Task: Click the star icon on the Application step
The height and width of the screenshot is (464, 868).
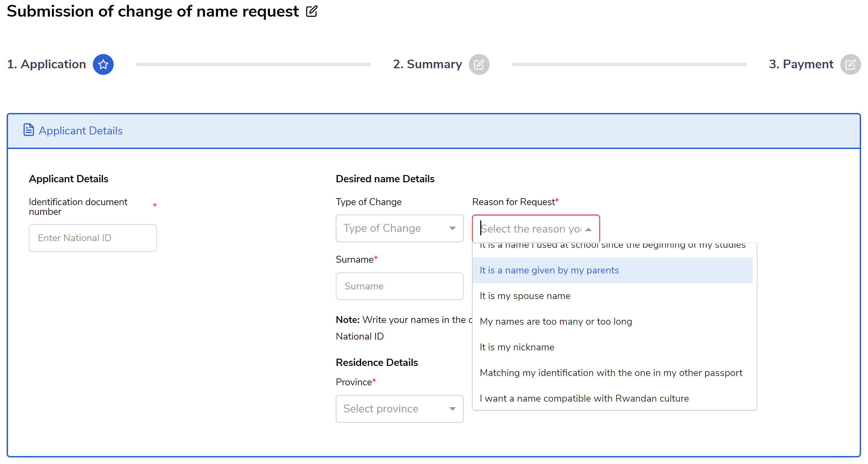Action: 103,64
